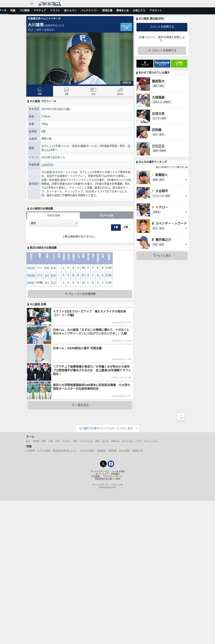Click gray コメントを投稿する arrow button
The image size is (215, 644).
pos(162,50)
